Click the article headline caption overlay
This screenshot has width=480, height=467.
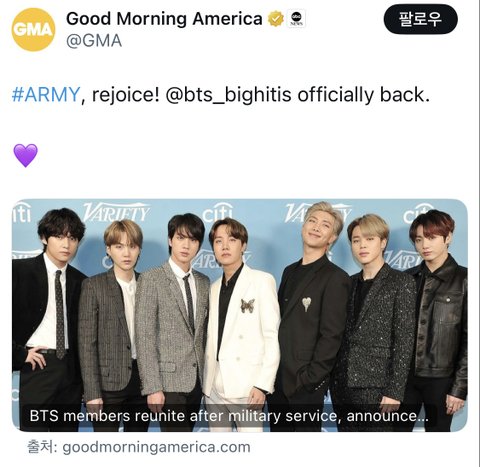(x=229, y=416)
